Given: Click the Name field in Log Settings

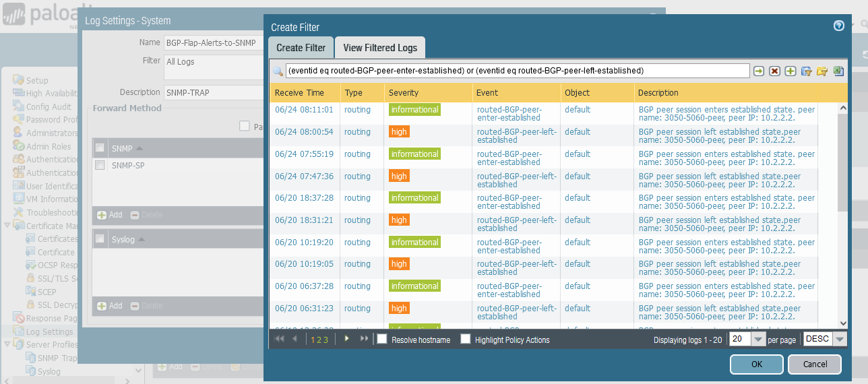Looking at the screenshot, I should (x=213, y=42).
